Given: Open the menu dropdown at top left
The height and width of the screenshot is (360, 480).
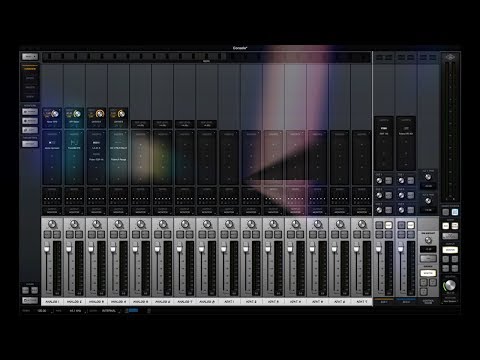Looking at the screenshot, I should 30,57.
